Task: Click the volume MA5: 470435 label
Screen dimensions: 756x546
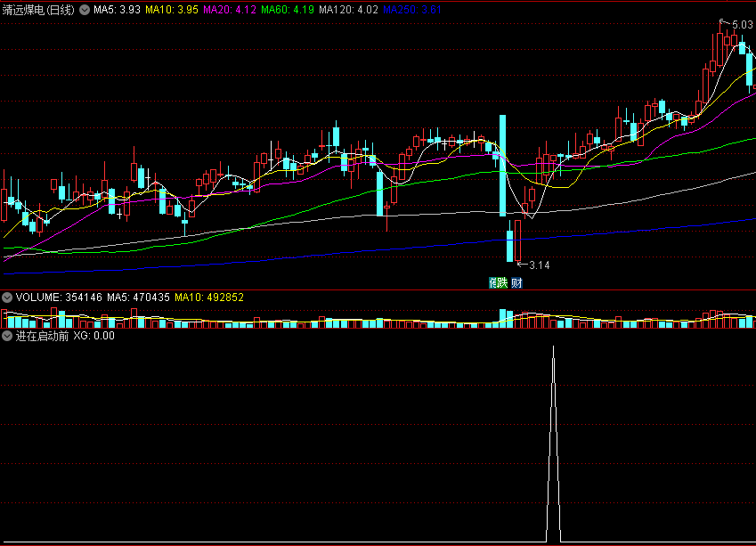Action: point(138,297)
